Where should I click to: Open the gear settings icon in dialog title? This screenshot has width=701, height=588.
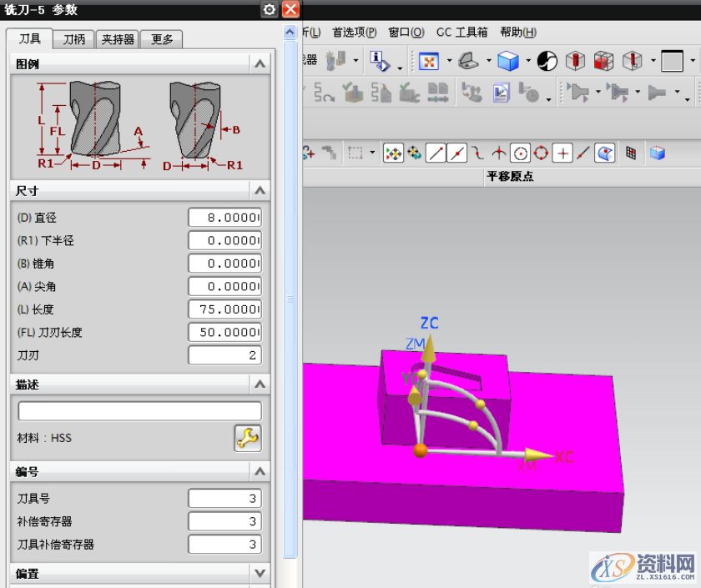click(269, 9)
